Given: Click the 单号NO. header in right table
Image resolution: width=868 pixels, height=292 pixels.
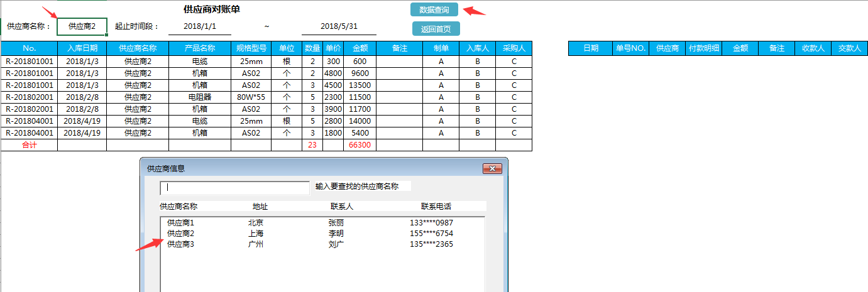Looking at the screenshot, I should [631, 48].
